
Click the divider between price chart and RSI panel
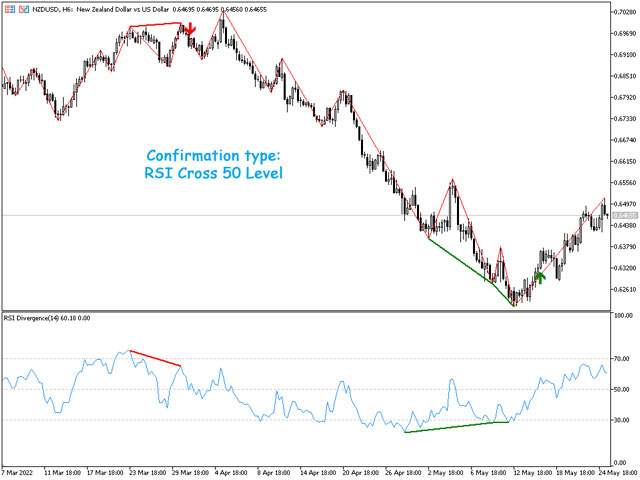320,311
